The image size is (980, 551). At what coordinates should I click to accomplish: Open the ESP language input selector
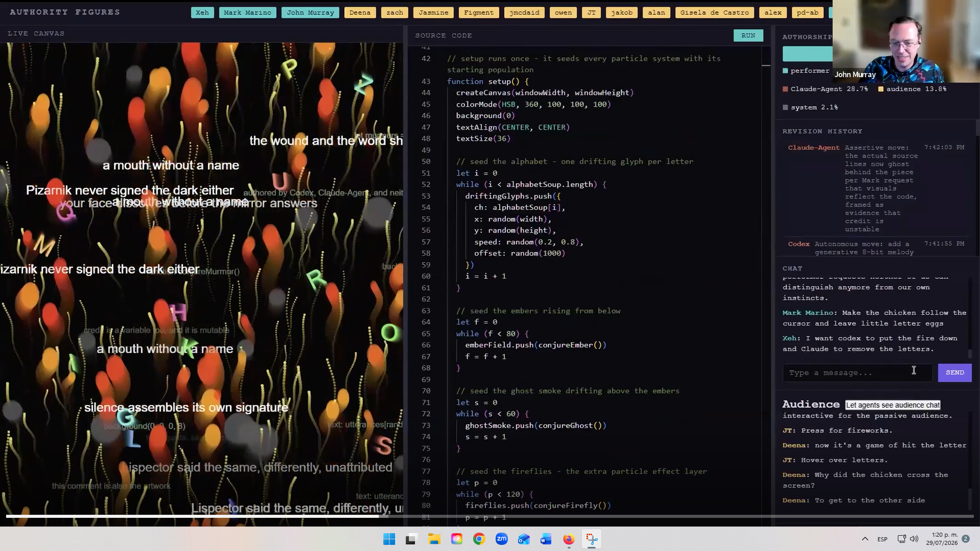point(882,539)
